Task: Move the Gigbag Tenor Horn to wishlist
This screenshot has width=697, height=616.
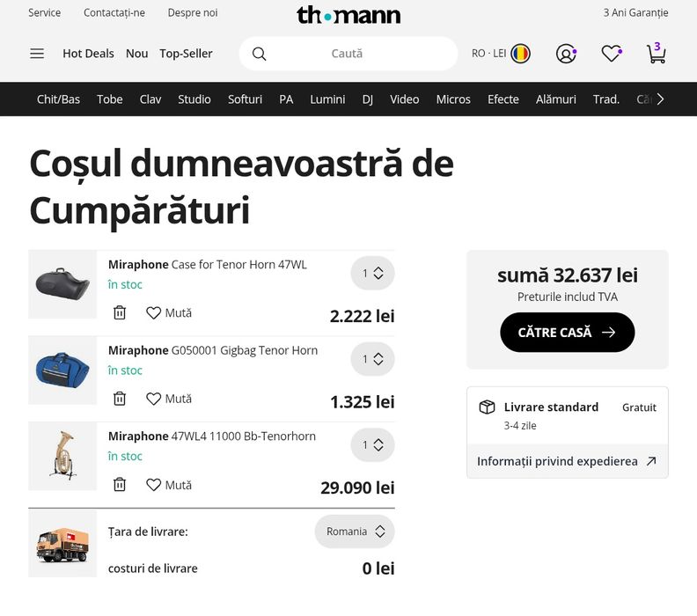Action: click(x=169, y=399)
